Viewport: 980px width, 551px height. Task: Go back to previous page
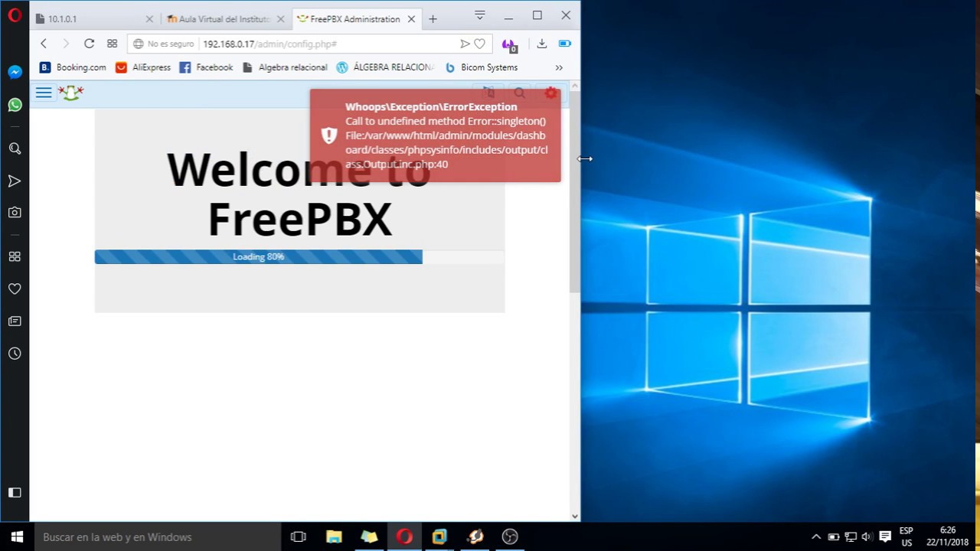click(44, 44)
